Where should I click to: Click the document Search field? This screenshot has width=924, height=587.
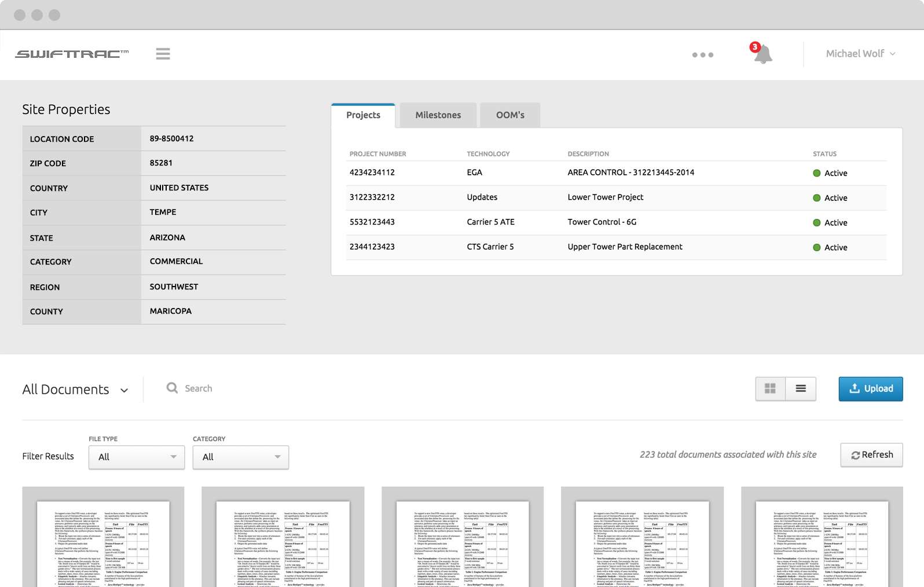point(199,388)
